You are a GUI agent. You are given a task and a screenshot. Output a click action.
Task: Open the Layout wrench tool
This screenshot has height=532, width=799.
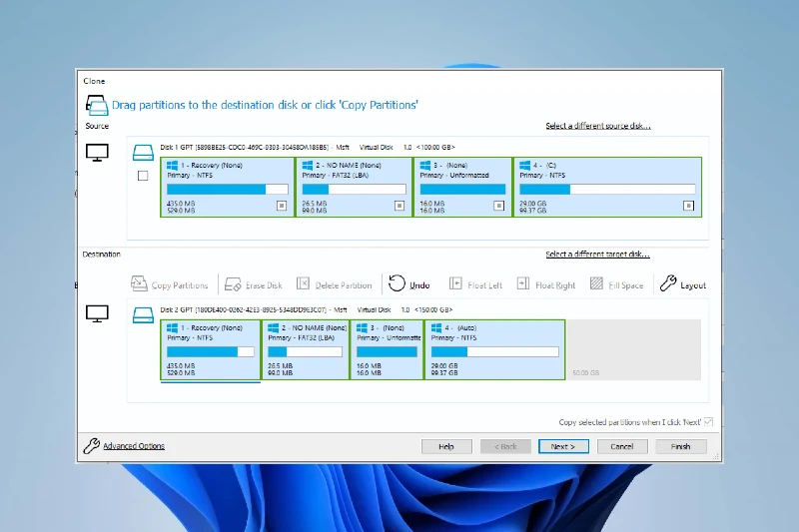[668, 284]
